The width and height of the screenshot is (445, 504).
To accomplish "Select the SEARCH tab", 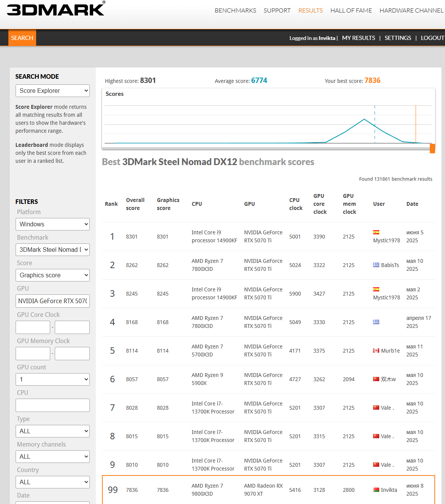I will pos(22,38).
